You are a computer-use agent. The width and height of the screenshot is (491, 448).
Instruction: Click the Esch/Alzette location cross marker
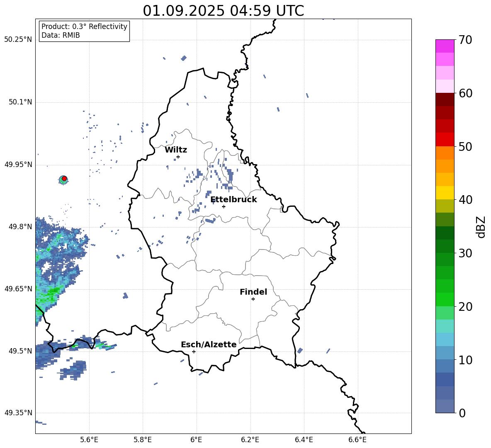194,351
